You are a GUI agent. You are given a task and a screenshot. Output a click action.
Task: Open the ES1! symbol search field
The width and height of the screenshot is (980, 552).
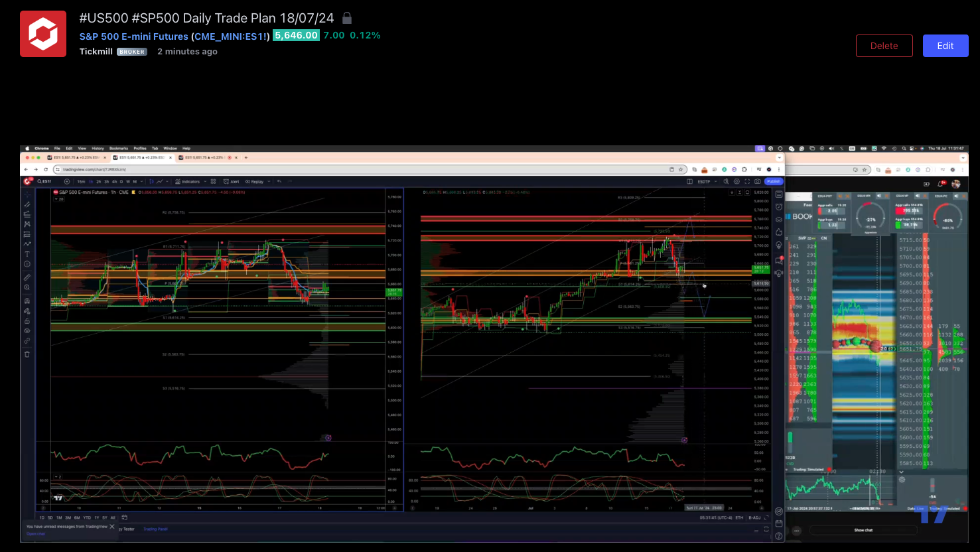[x=44, y=181]
